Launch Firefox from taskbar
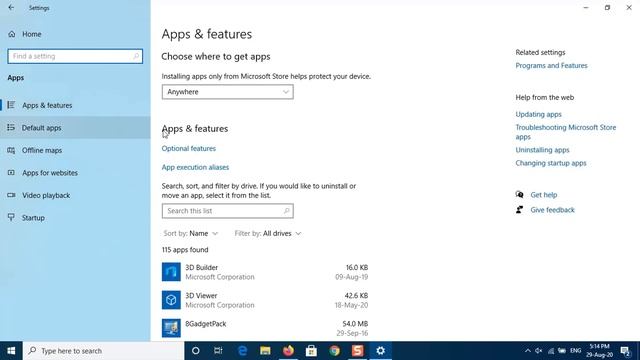The height and width of the screenshot is (360, 640). [288, 351]
